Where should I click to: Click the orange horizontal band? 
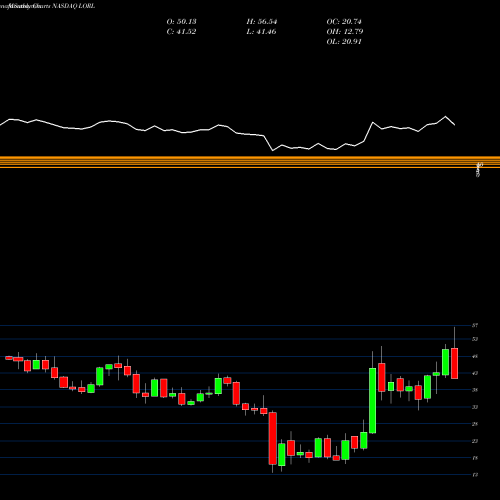coord(250,162)
